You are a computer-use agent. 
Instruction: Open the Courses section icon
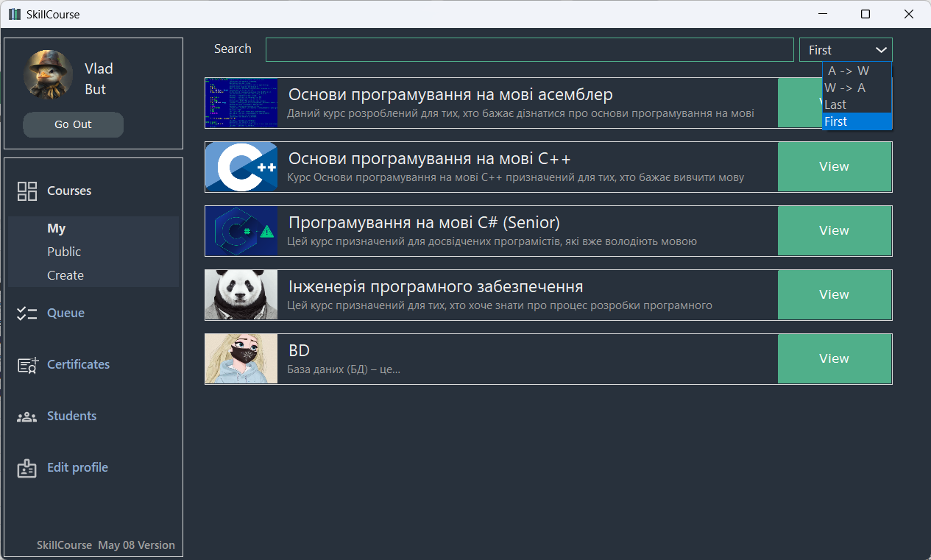26,190
